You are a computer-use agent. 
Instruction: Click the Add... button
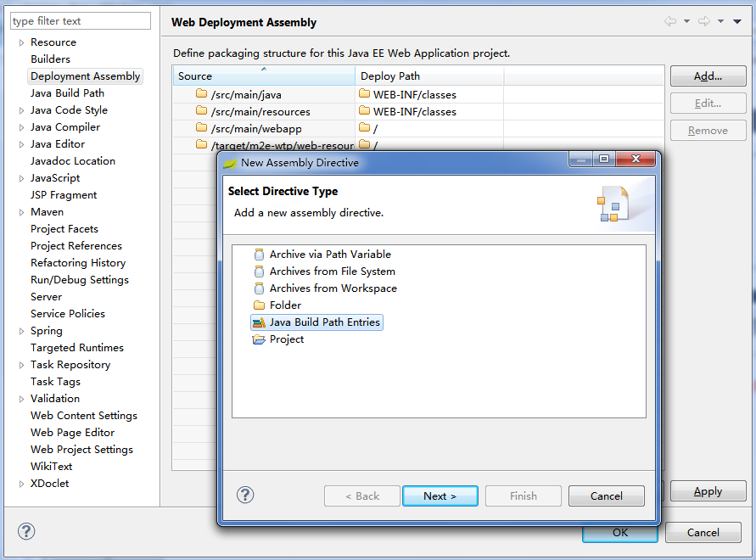tap(708, 76)
